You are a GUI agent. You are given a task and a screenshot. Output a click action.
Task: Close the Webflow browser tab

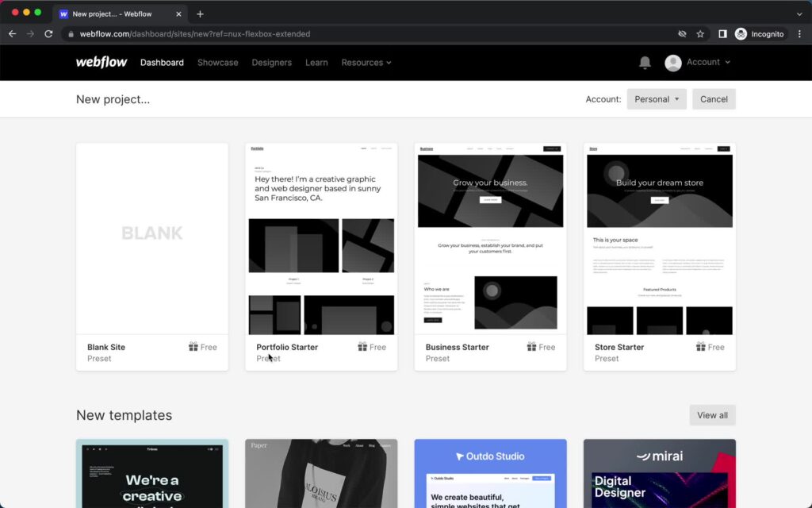coord(178,14)
